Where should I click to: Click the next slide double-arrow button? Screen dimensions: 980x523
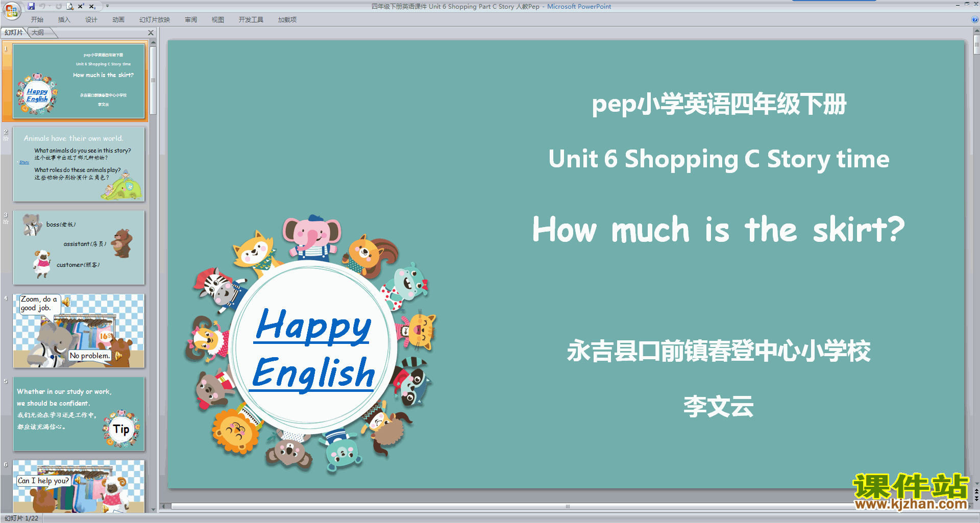[x=976, y=499]
